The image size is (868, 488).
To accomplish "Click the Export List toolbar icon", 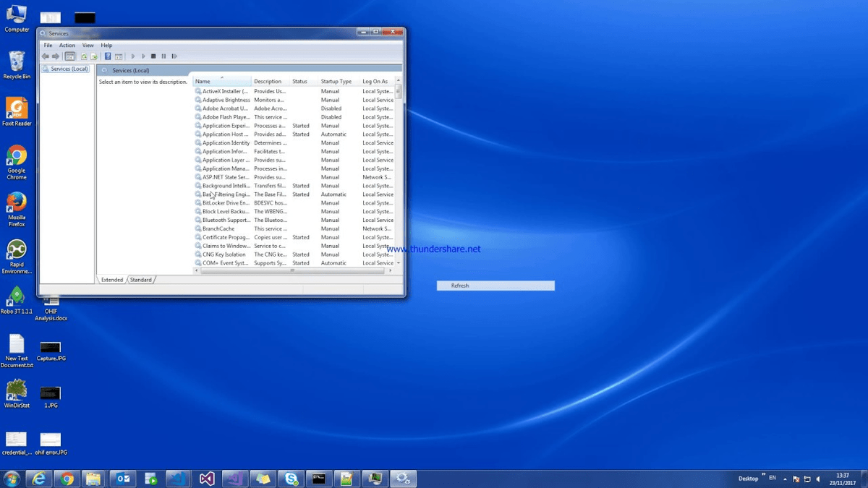I will pos(93,56).
